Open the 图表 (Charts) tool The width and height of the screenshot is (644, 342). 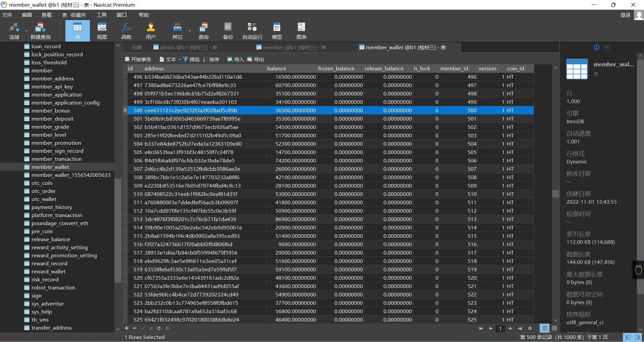[302, 31]
